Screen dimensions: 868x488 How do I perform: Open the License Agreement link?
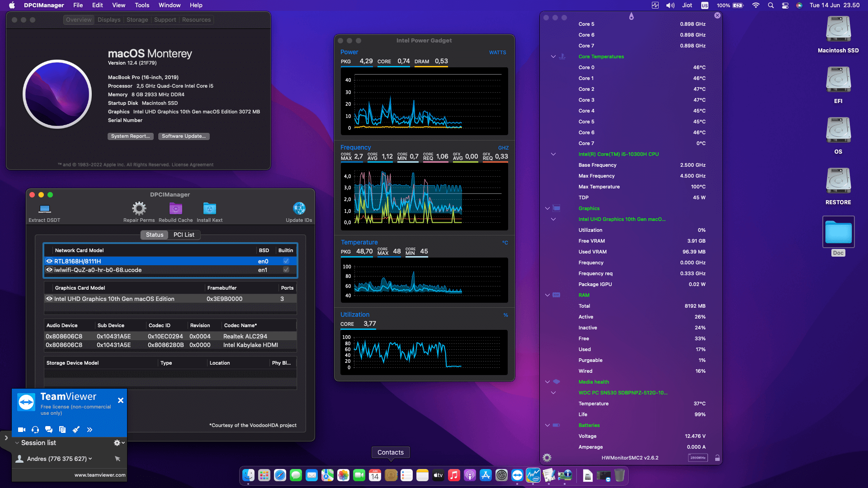[x=193, y=164]
